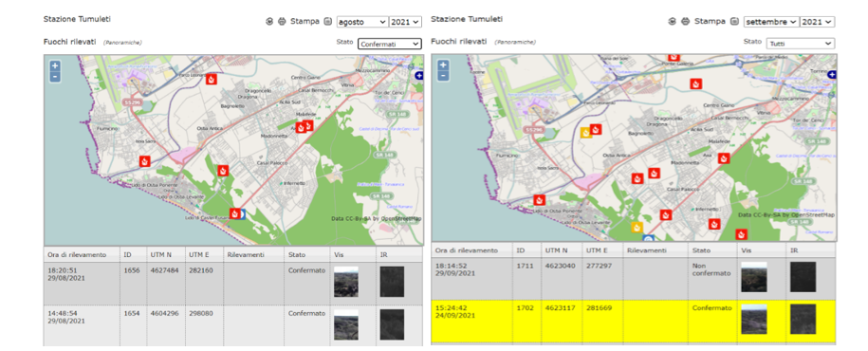The image size is (868, 351).
Task: Expand the Stato dropdown showing Confermati
Action: pos(390,44)
